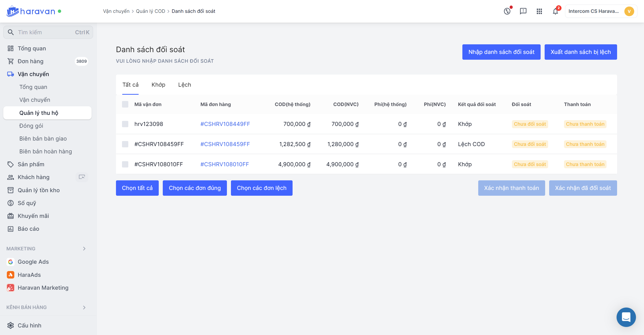Focus the Tìm kiếm search field
Screen dimensions: 644x335
(45, 32)
